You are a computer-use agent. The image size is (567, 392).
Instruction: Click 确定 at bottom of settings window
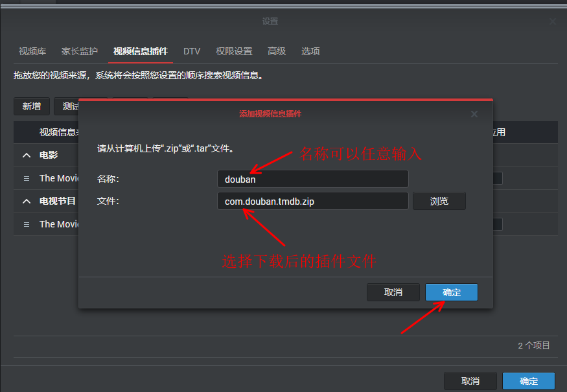pyautogui.click(x=529, y=381)
